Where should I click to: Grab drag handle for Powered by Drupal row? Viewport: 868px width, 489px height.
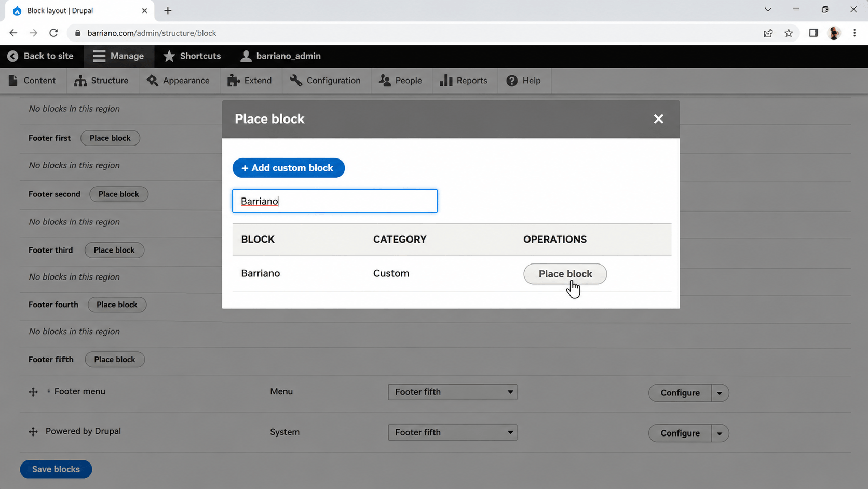pos(33,432)
